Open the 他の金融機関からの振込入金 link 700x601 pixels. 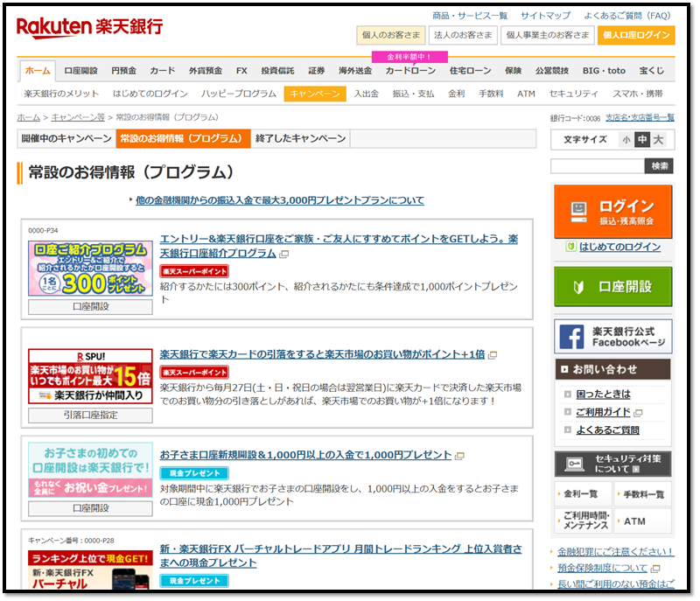(x=280, y=200)
